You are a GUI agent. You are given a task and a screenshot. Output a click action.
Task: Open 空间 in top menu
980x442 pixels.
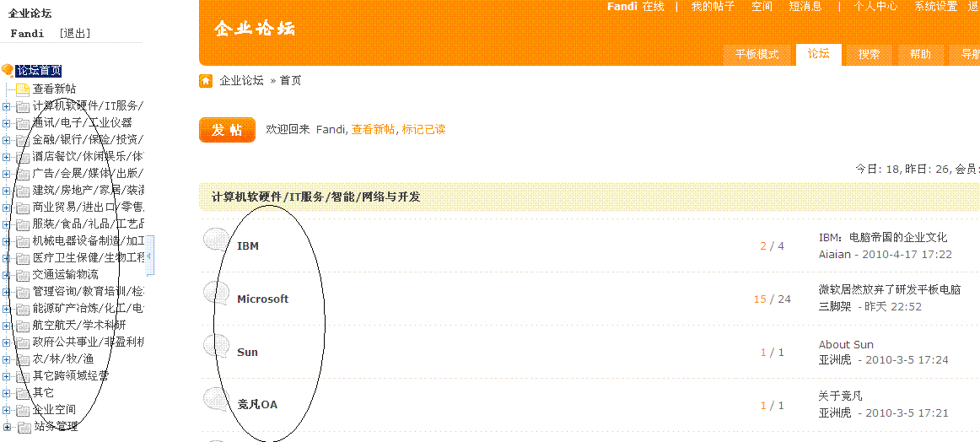point(762,7)
